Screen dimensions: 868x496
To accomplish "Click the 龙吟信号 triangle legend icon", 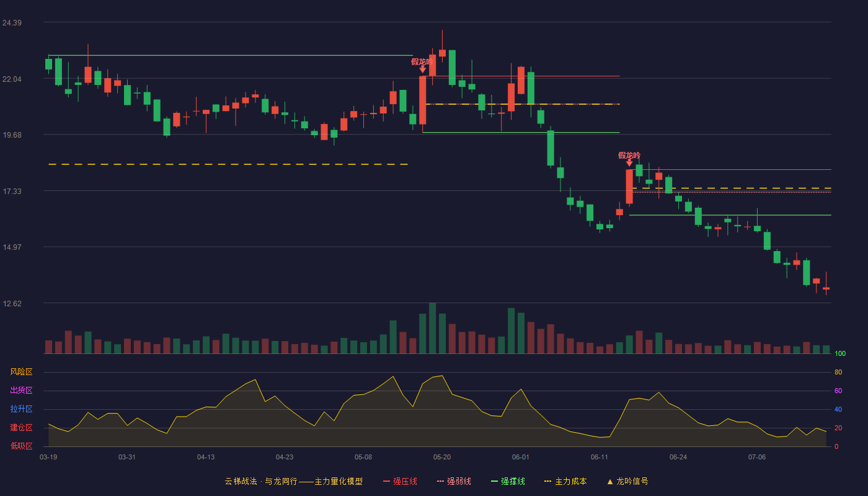I will (609, 482).
